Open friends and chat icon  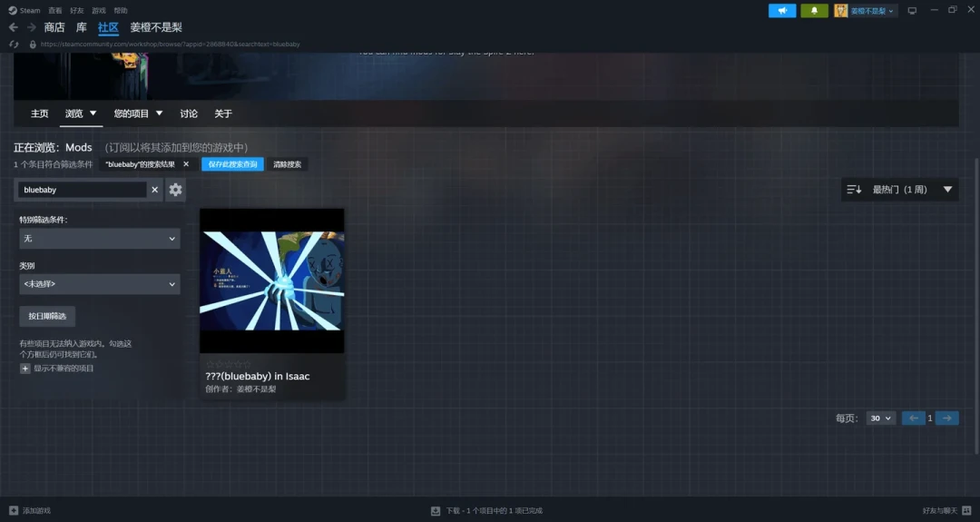pos(966,510)
